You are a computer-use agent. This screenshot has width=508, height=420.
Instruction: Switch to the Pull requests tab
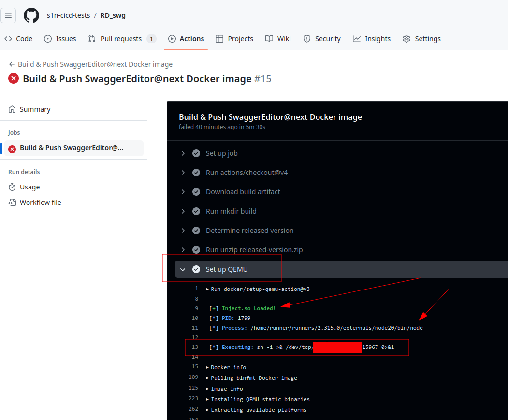[x=122, y=39]
